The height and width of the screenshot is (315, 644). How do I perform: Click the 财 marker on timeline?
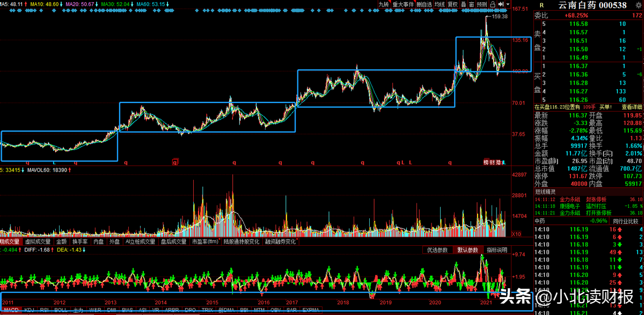(x=493, y=162)
